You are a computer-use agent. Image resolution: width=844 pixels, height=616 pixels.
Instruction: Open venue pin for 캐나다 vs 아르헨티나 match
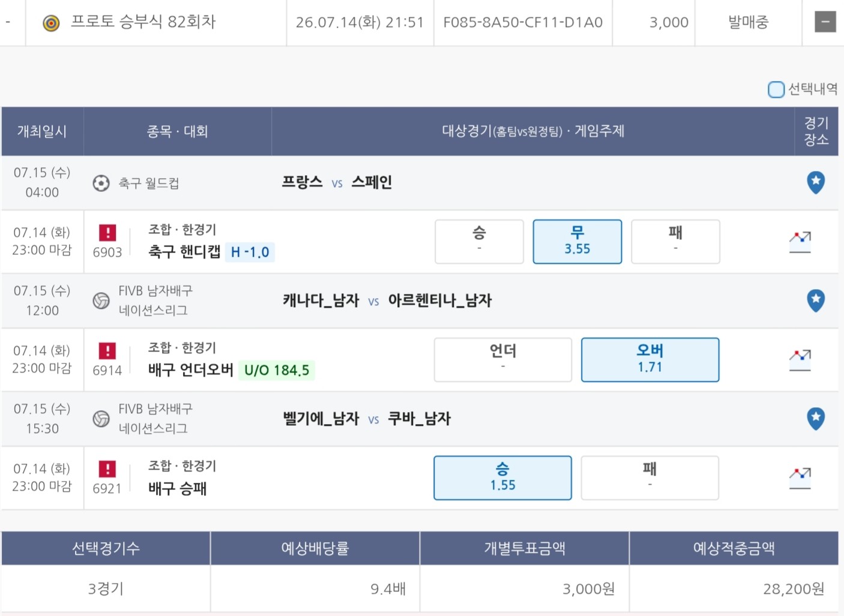coord(815,301)
